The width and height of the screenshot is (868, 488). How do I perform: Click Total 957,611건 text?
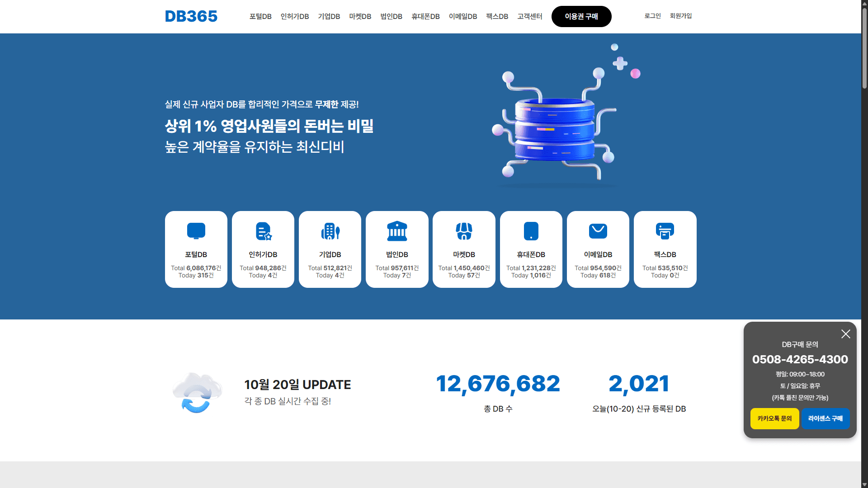397,268
